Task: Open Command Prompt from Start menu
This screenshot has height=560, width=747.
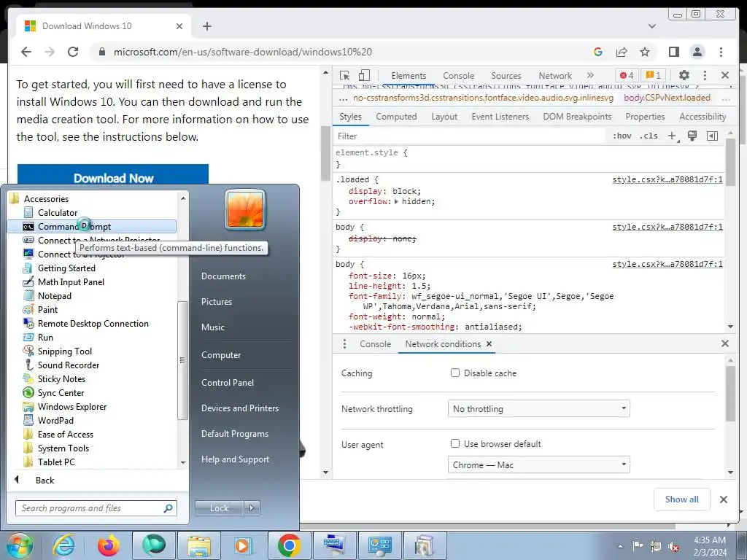Action: [x=92, y=227]
